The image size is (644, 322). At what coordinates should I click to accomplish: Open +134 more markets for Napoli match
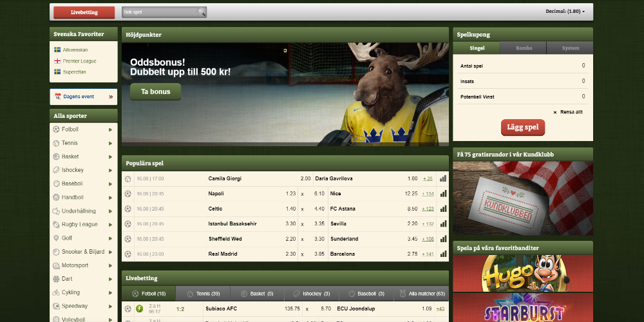click(428, 193)
